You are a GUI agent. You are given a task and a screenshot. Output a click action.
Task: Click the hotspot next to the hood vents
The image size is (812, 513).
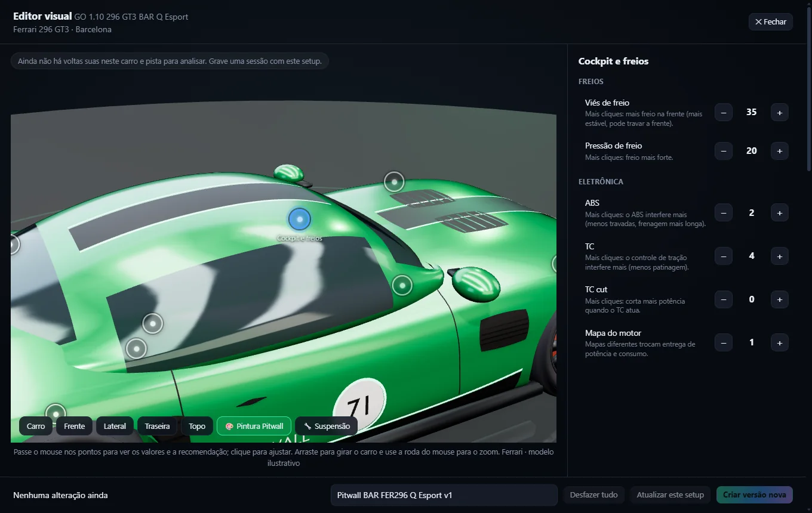tap(394, 181)
